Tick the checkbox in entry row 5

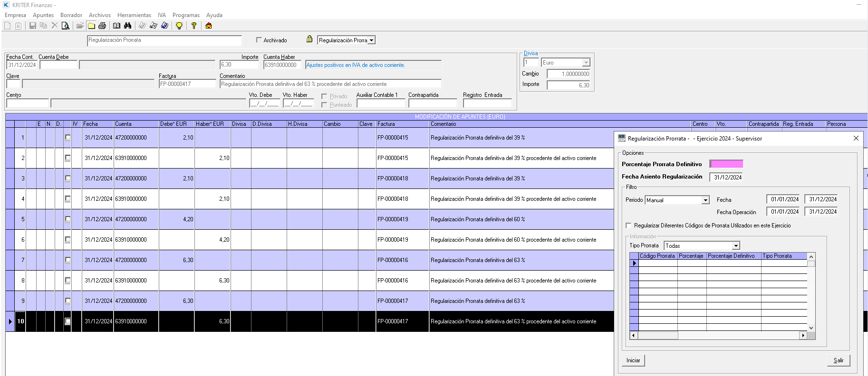click(x=68, y=219)
